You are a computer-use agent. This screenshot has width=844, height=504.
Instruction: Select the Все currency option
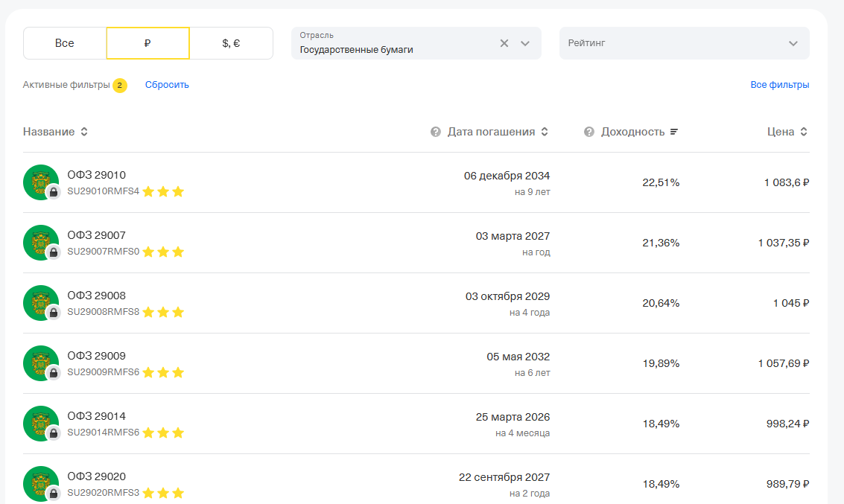tap(65, 43)
